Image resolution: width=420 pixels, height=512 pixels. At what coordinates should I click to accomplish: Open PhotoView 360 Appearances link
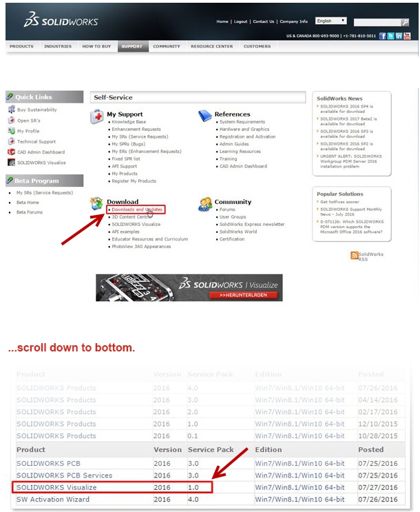(x=141, y=247)
